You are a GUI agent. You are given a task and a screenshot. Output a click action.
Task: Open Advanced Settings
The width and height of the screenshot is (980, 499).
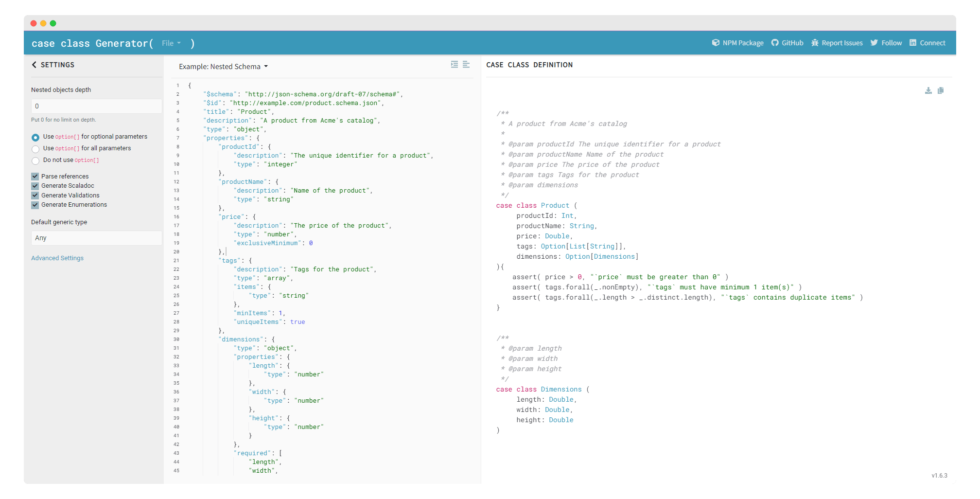point(57,258)
